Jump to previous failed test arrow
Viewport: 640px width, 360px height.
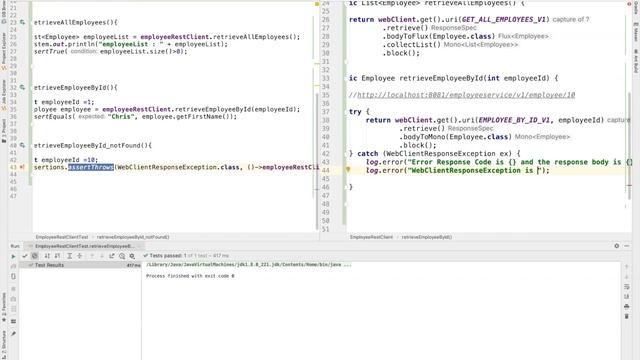(92, 256)
